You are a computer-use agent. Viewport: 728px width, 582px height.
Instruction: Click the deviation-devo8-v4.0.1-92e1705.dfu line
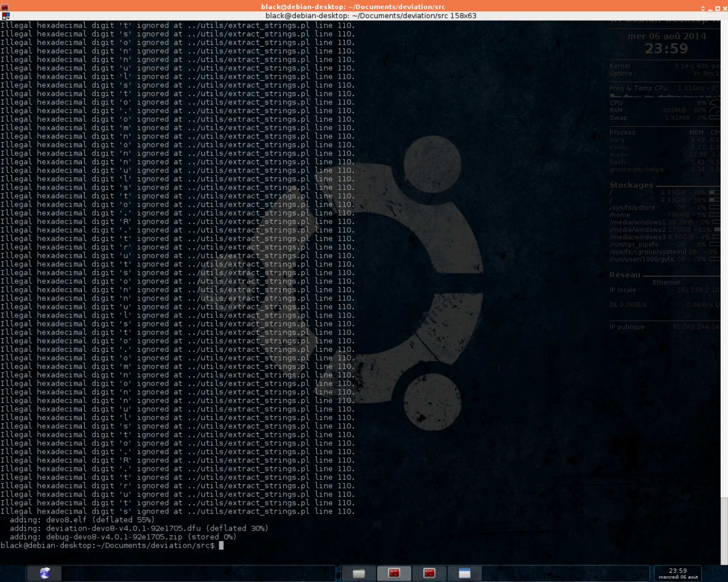pos(139,528)
